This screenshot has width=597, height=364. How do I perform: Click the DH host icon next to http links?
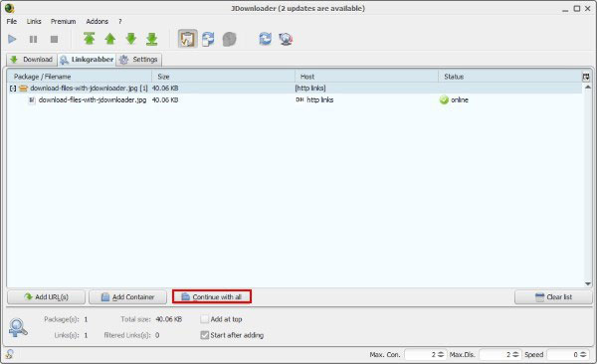pyautogui.click(x=299, y=99)
